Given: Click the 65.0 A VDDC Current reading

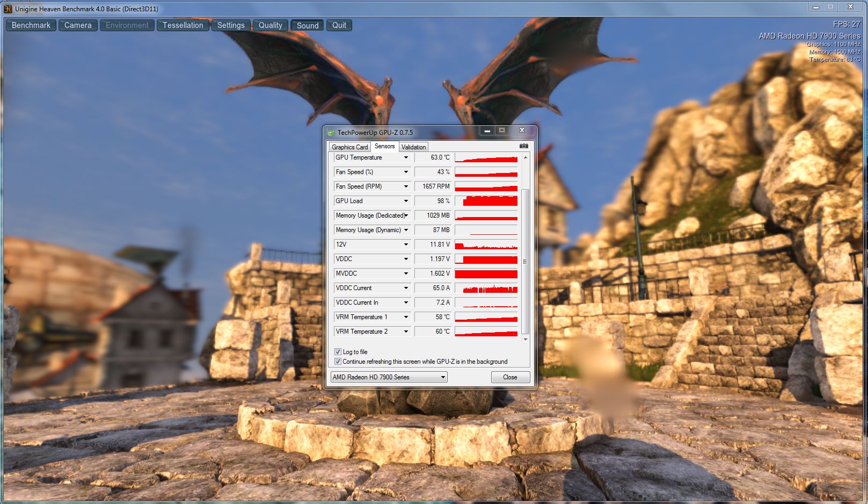Looking at the screenshot, I should click(x=433, y=288).
